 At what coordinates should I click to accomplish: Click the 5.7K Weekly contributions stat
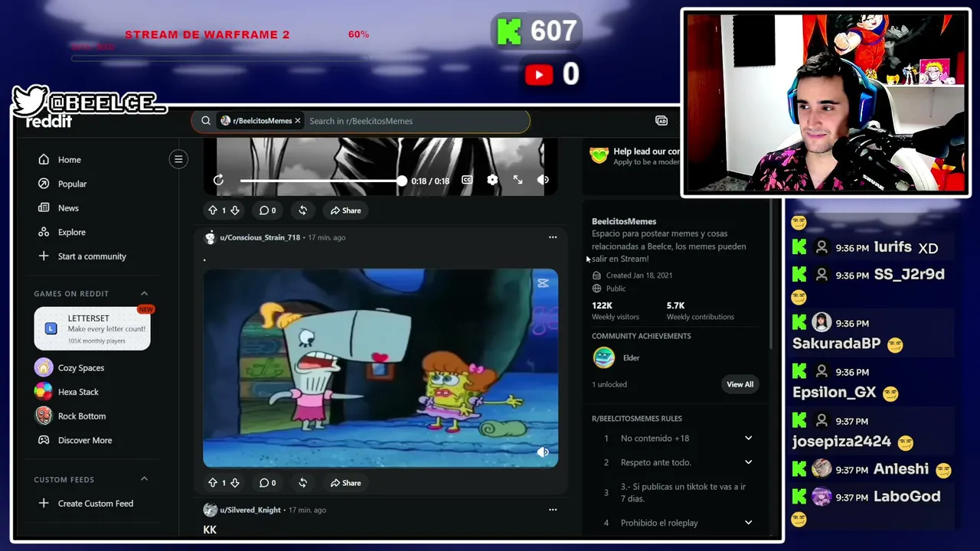[x=700, y=311]
